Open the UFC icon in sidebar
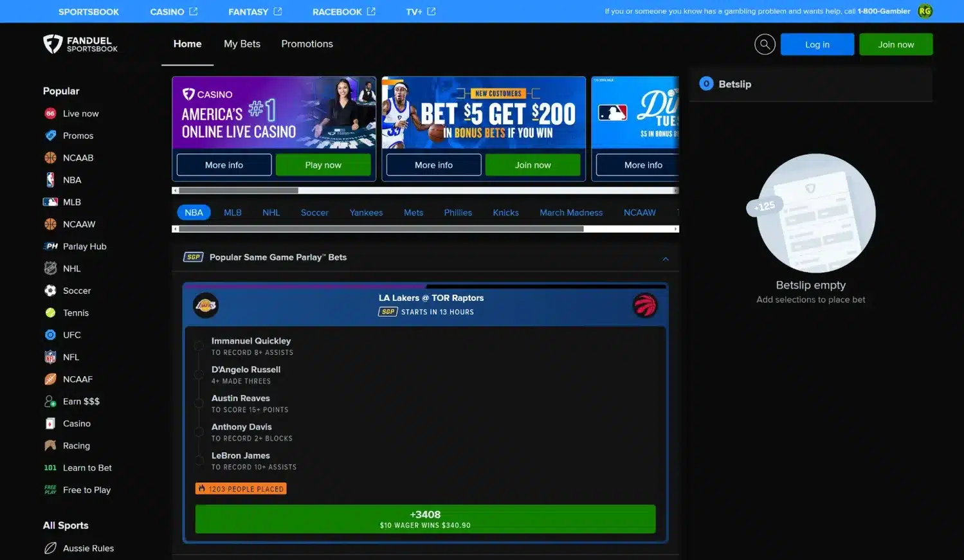Image resolution: width=964 pixels, height=560 pixels. coord(50,335)
